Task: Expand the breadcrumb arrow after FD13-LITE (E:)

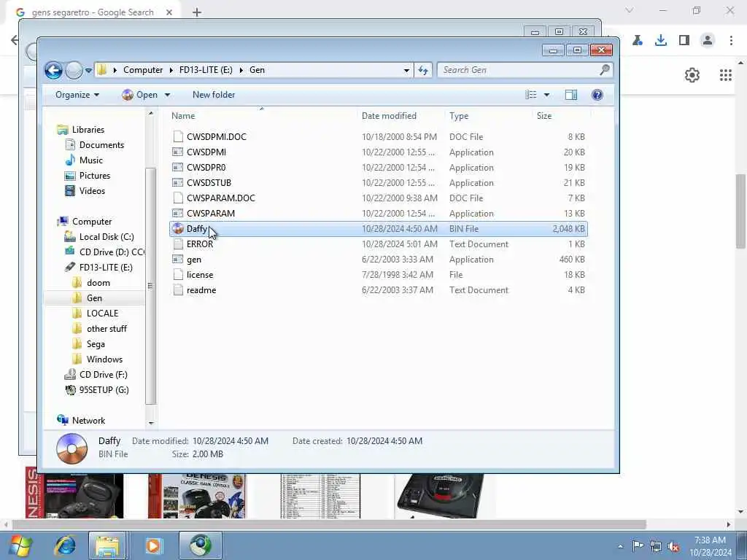Action: 241,70
